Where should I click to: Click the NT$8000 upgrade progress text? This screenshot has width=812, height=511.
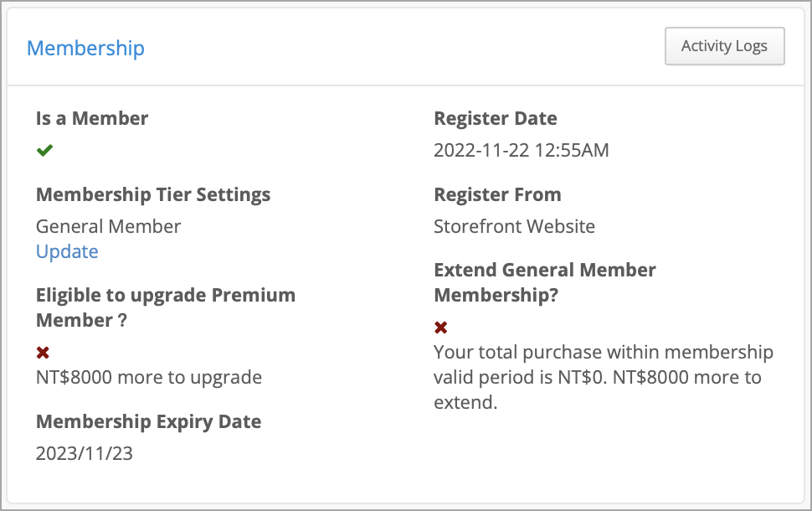(x=147, y=377)
